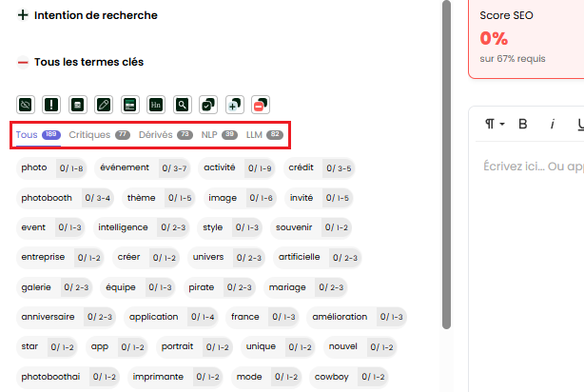Open the paragraph format dropdown

pos(495,124)
